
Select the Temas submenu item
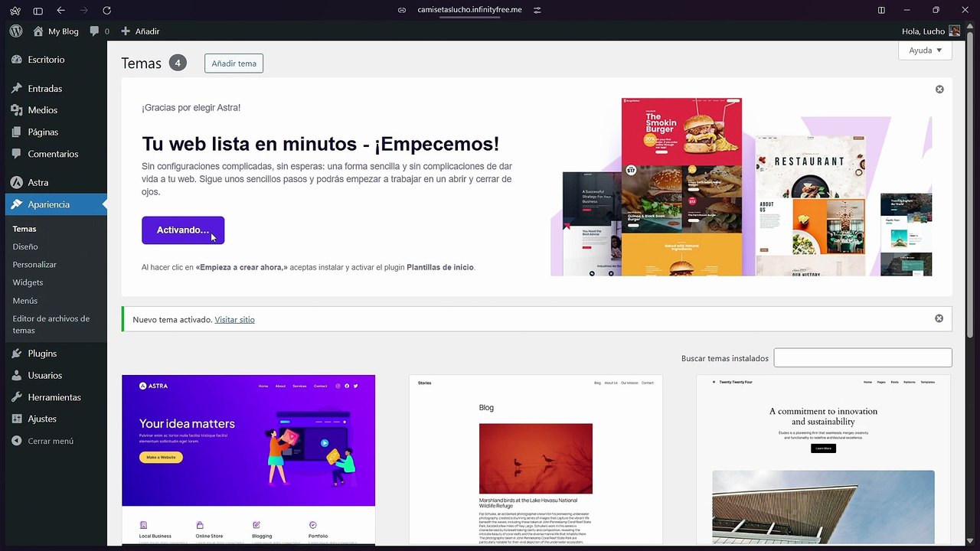24,229
